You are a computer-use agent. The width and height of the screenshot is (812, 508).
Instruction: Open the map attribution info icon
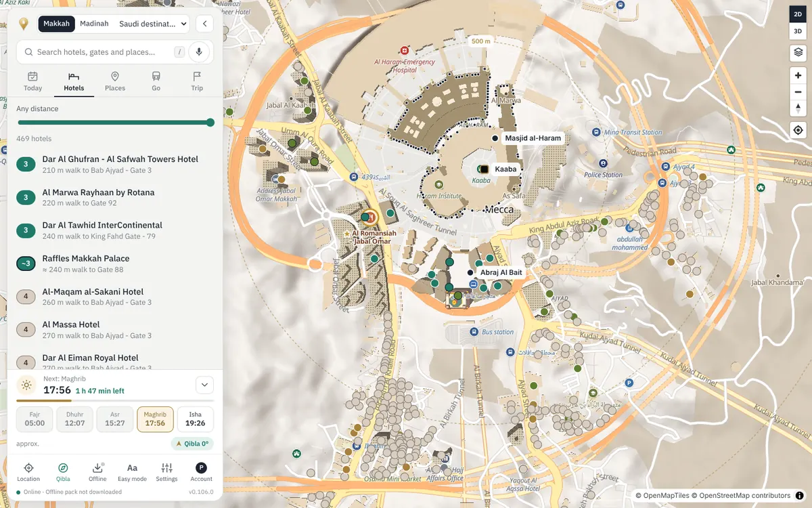pos(800,496)
